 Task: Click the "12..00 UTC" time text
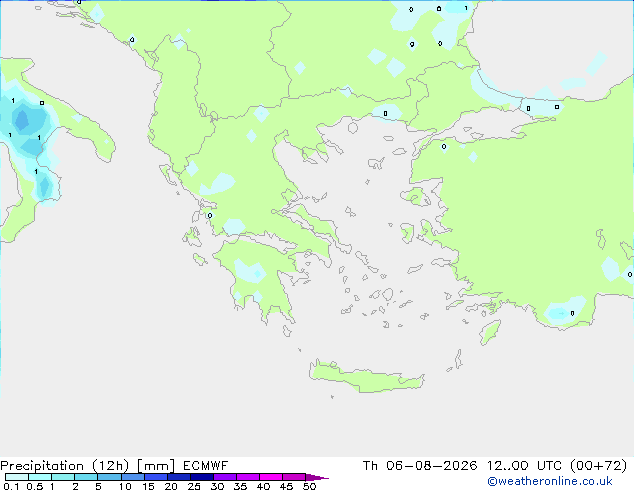point(524,466)
